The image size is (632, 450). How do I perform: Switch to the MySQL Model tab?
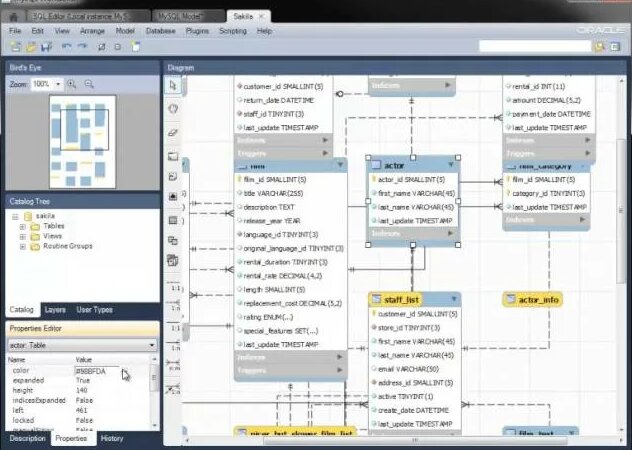click(x=188, y=17)
